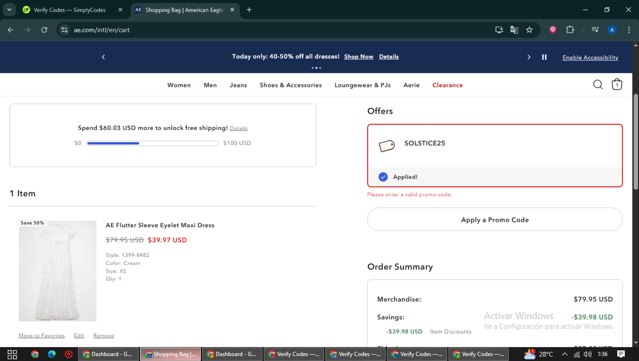The width and height of the screenshot is (639, 361).
Task: Click the SOLSTICE25 promo tag icon
Action: pyautogui.click(x=387, y=145)
